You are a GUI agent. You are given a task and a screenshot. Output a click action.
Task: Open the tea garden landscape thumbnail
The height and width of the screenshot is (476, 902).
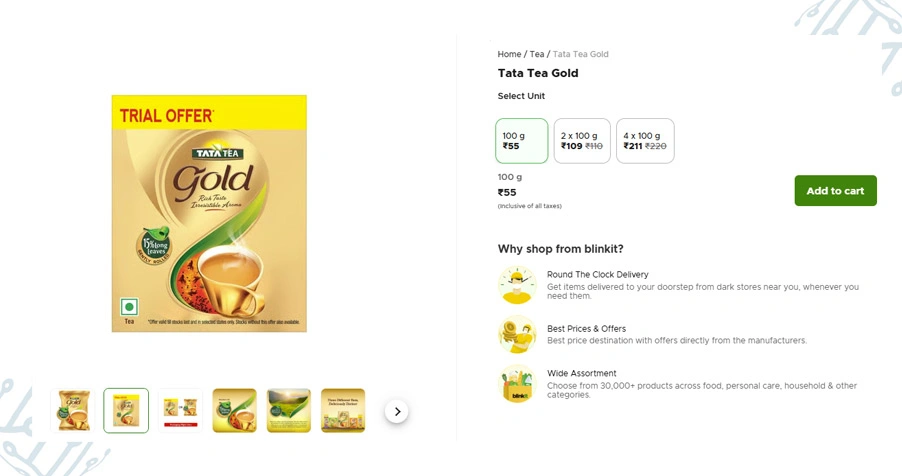[x=288, y=411]
